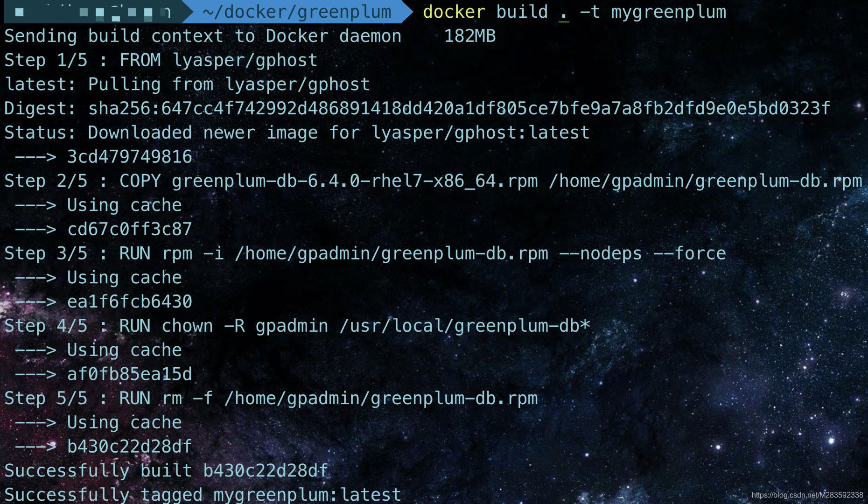
Task: Click the layer ID af0fb85ea15d
Action: 129,374
